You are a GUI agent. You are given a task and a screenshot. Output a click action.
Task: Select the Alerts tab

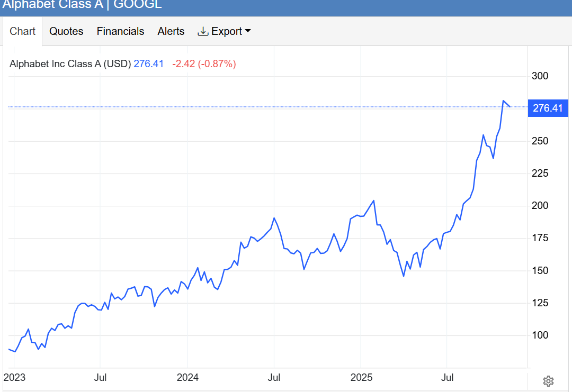tap(171, 31)
